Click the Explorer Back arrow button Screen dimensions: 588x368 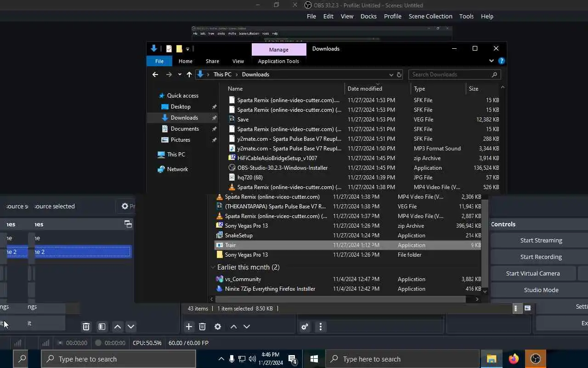coord(155,75)
